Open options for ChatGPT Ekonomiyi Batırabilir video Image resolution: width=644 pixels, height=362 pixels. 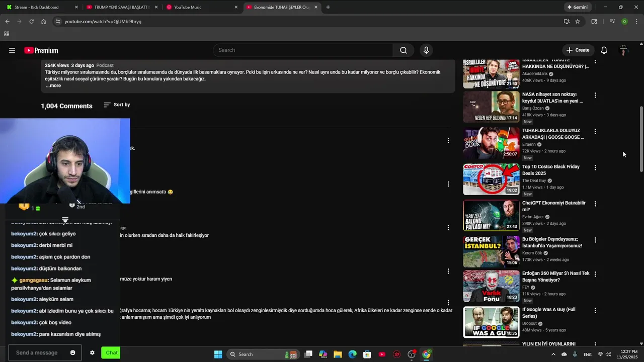[x=595, y=204]
